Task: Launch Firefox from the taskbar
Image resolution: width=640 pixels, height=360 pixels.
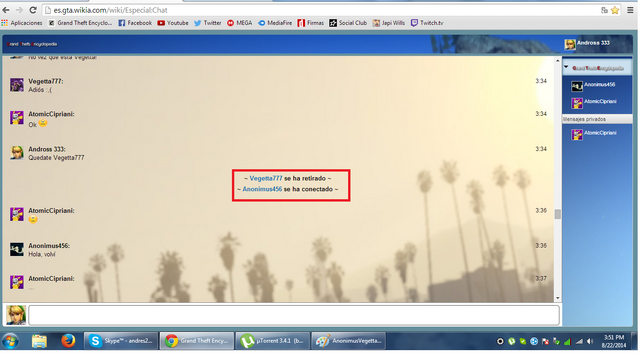Action: point(68,341)
